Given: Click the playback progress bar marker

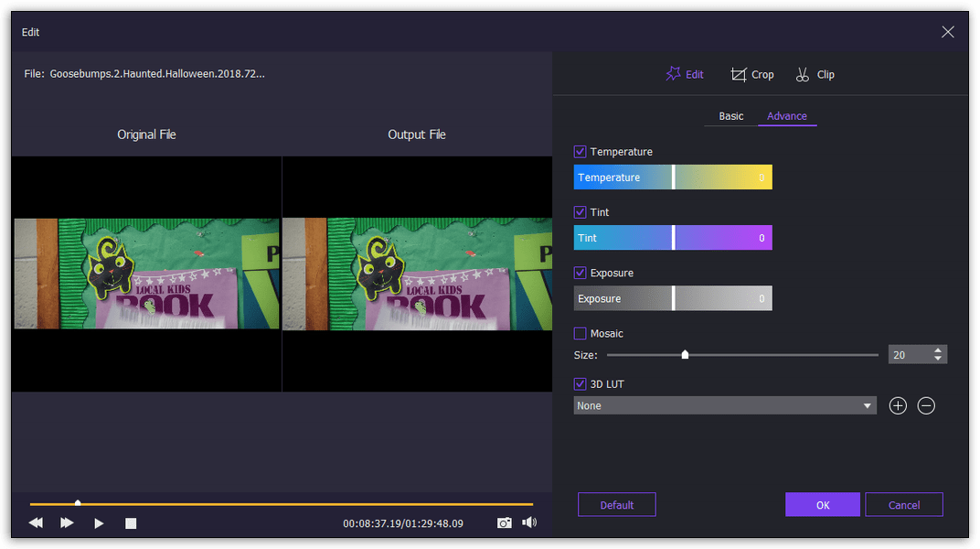Looking at the screenshot, I should click(78, 502).
